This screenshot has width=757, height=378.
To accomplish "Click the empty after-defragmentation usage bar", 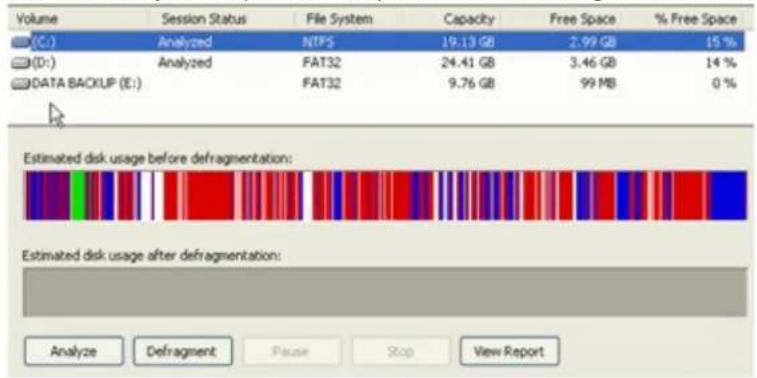I will click(384, 292).
